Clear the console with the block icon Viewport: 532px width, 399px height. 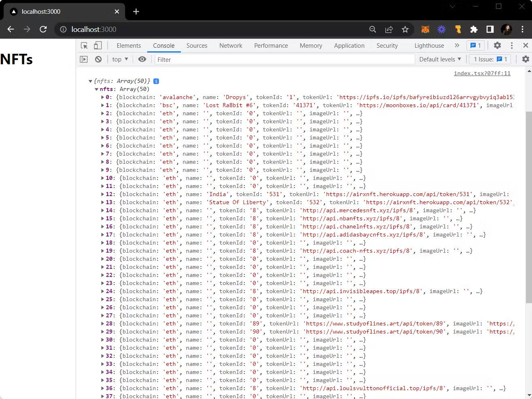pyautogui.click(x=98, y=59)
